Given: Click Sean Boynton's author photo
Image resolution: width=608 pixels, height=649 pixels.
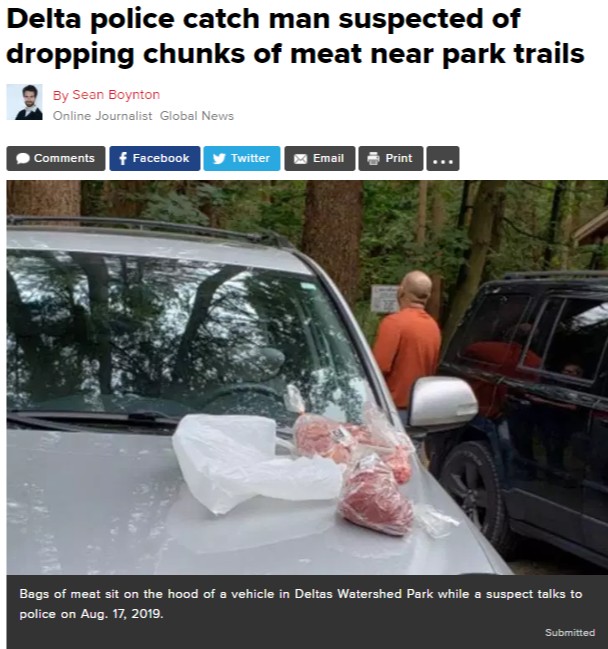Looking at the screenshot, I should [24, 102].
